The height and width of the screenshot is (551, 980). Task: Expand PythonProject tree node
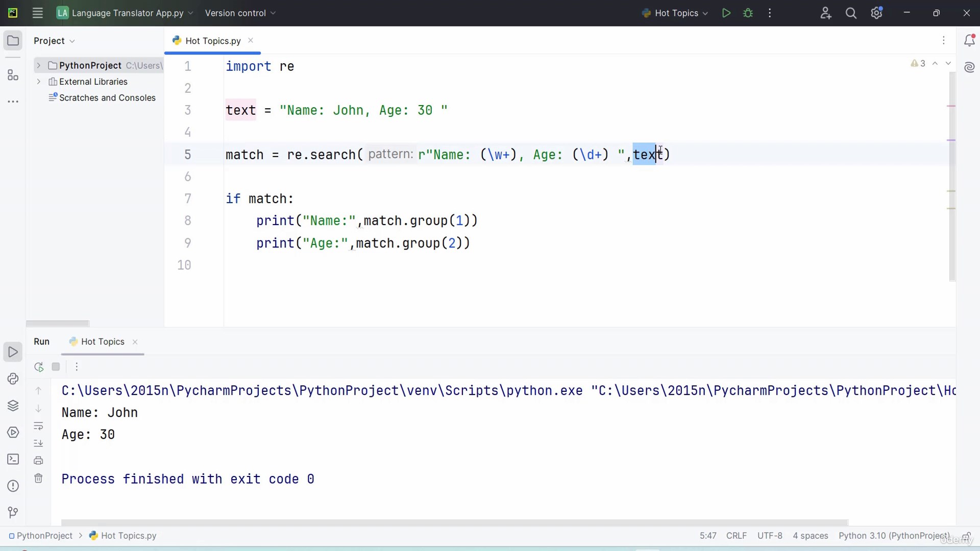(38, 65)
